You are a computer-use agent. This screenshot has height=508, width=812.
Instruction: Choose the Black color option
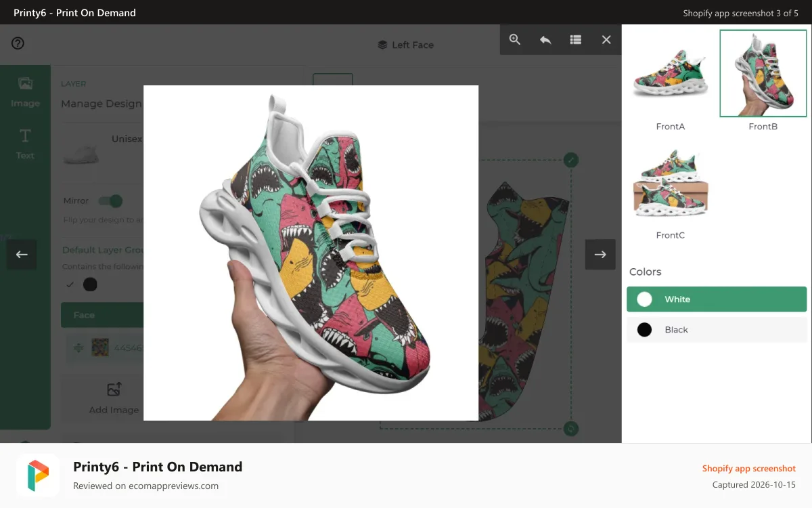tap(717, 330)
